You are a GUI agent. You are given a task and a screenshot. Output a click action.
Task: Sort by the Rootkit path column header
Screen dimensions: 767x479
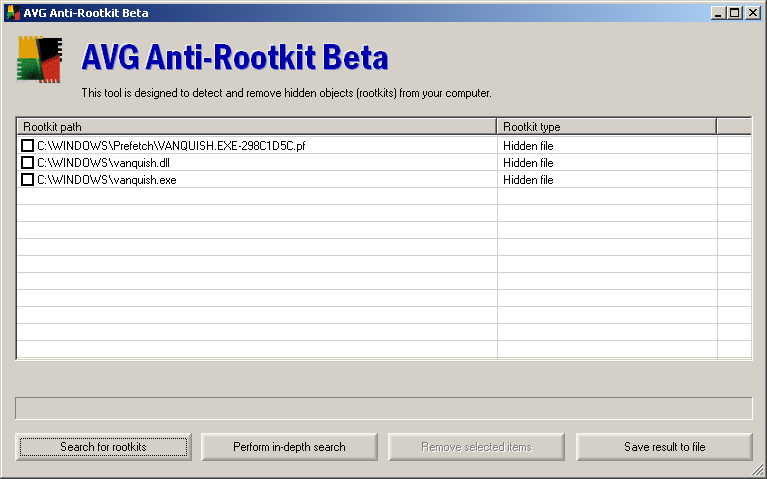[256, 127]
